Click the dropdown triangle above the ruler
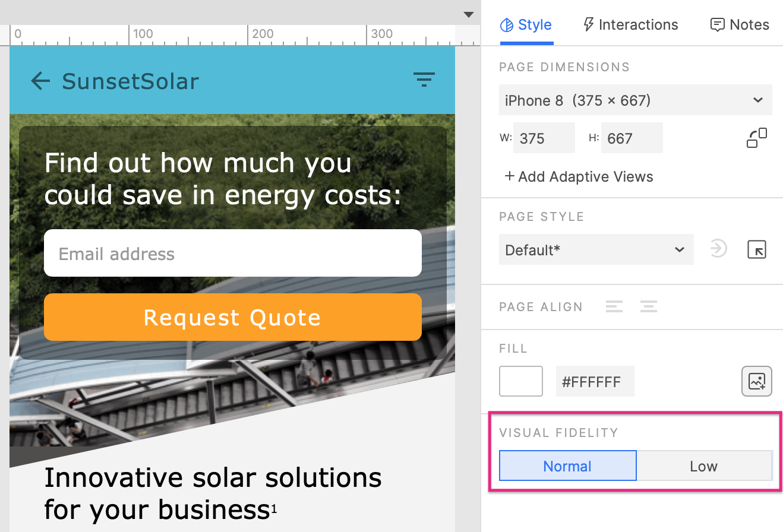The width and height of the screenshot is (783, 532). point(469,15)
